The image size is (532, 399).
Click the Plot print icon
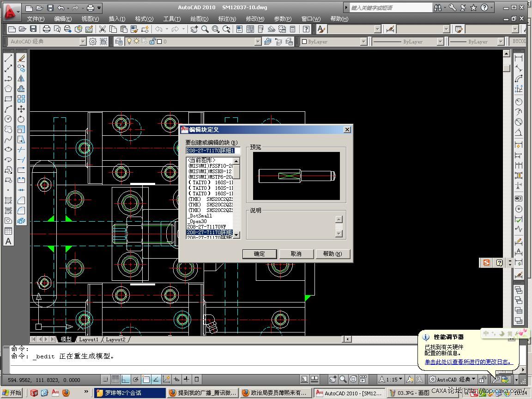tap(47, 29)
